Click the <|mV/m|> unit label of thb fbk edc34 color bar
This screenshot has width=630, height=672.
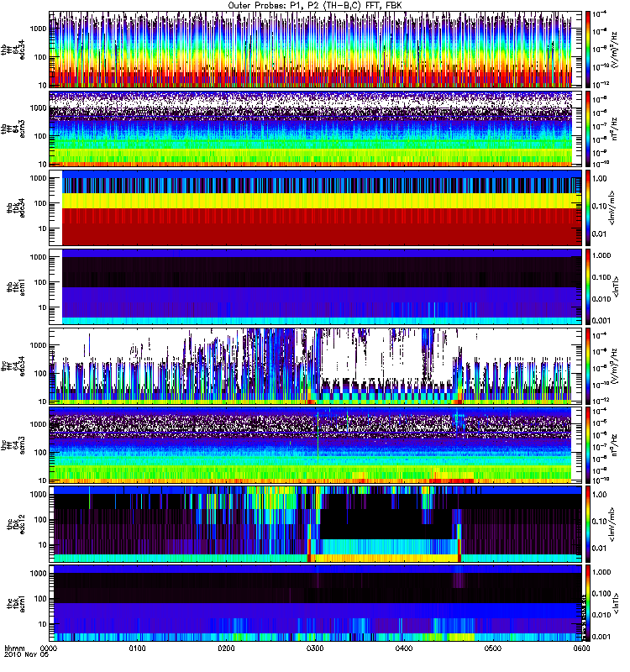pos(614,207)
